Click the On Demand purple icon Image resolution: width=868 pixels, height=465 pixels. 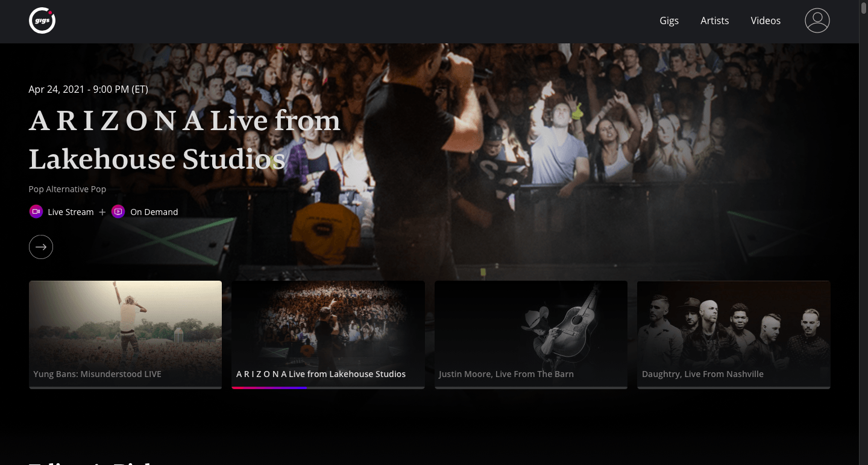118,212
